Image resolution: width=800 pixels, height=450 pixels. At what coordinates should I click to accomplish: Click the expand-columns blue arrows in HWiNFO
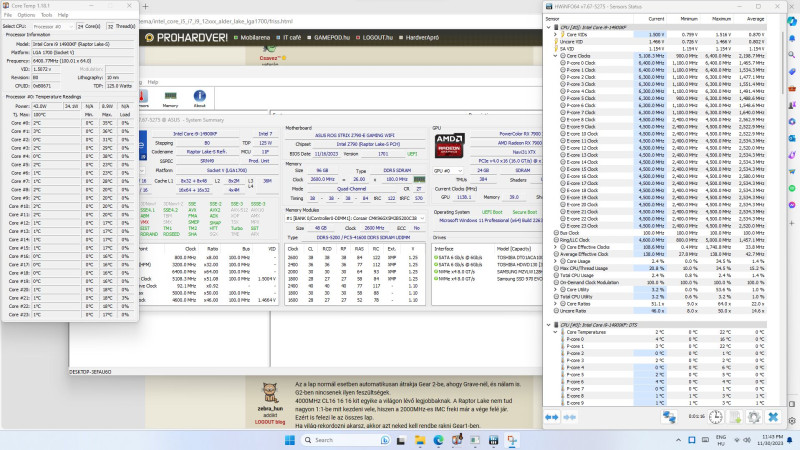pyautogui.click(x=552, y=417)
